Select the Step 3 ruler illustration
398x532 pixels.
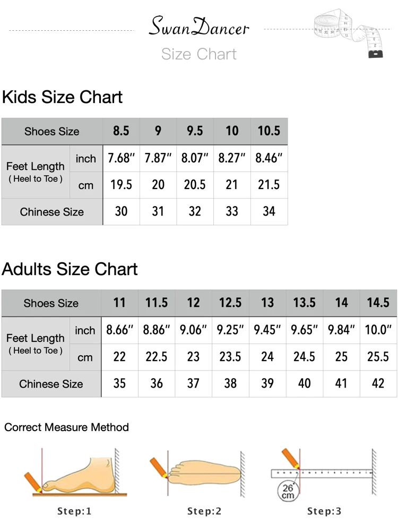324,473
